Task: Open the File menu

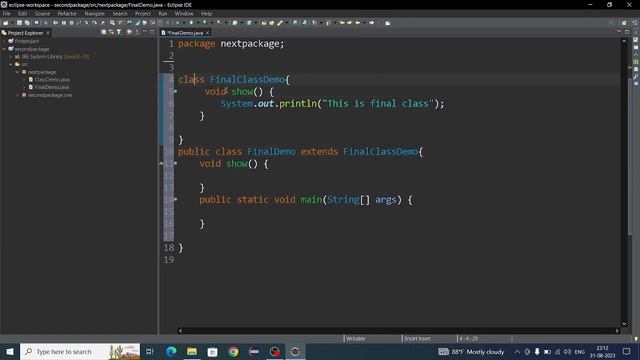Action: click(x=7, y=13)
